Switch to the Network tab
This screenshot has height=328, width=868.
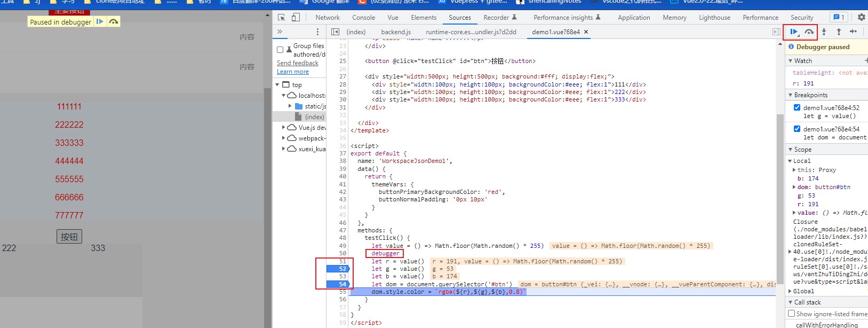coord(328,17)
